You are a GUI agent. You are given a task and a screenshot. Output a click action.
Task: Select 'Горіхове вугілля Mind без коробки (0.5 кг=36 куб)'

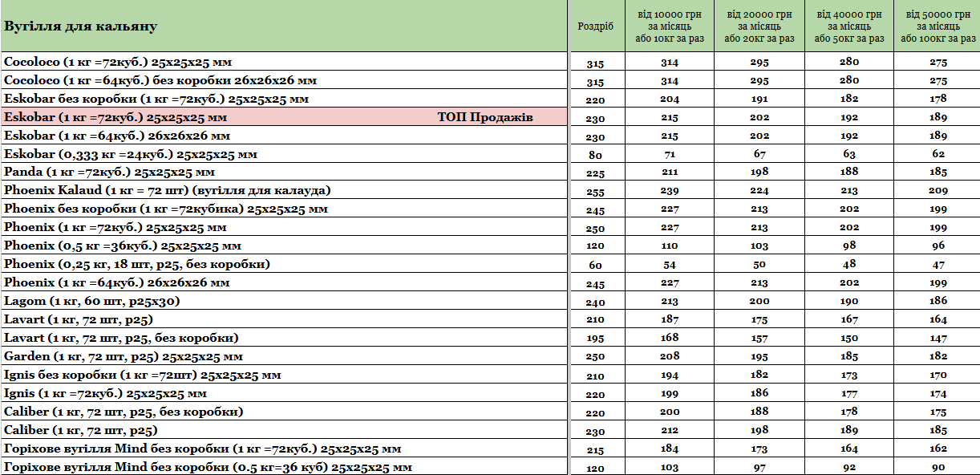(209, 467)
